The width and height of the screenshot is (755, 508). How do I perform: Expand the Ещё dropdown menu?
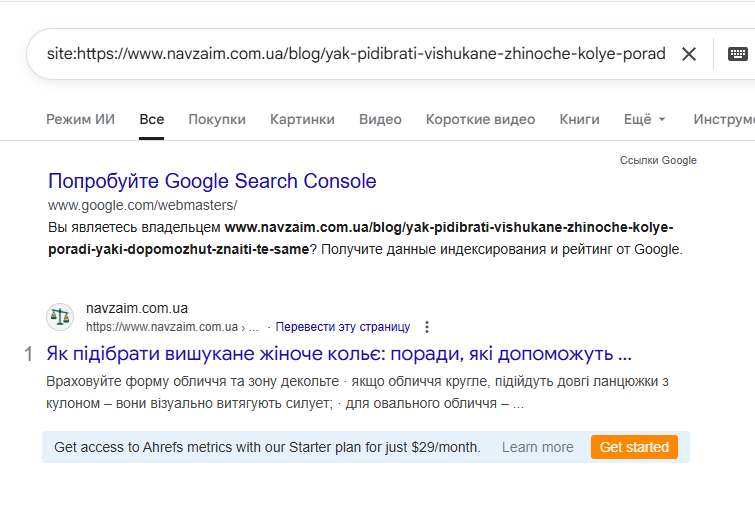pyautogui.click(x=644, y=119)
